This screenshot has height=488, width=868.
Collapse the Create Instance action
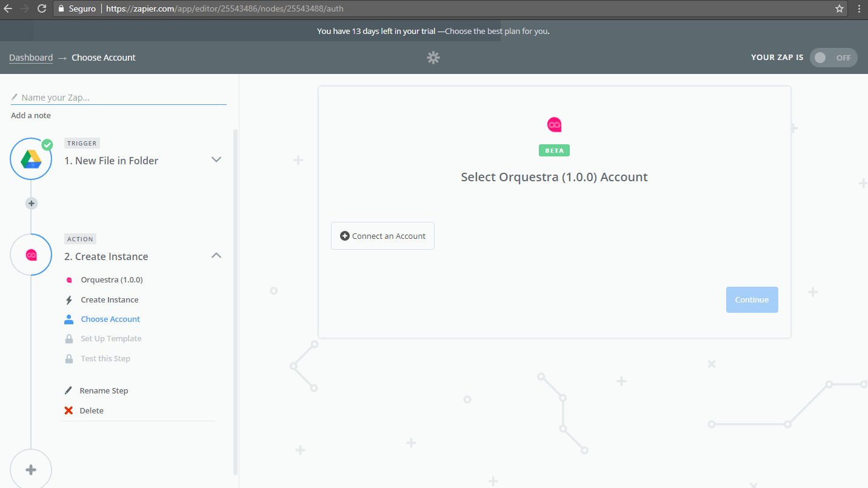click(216, 256)
